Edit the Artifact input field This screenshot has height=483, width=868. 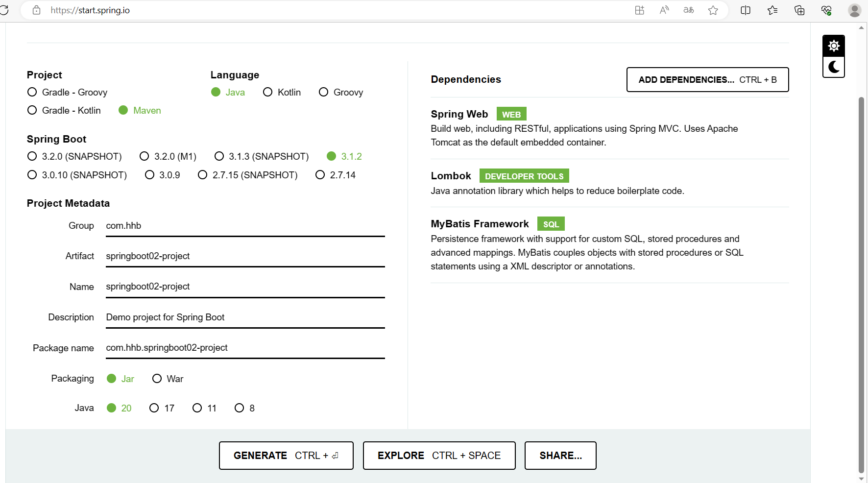(x=245, y=256)
